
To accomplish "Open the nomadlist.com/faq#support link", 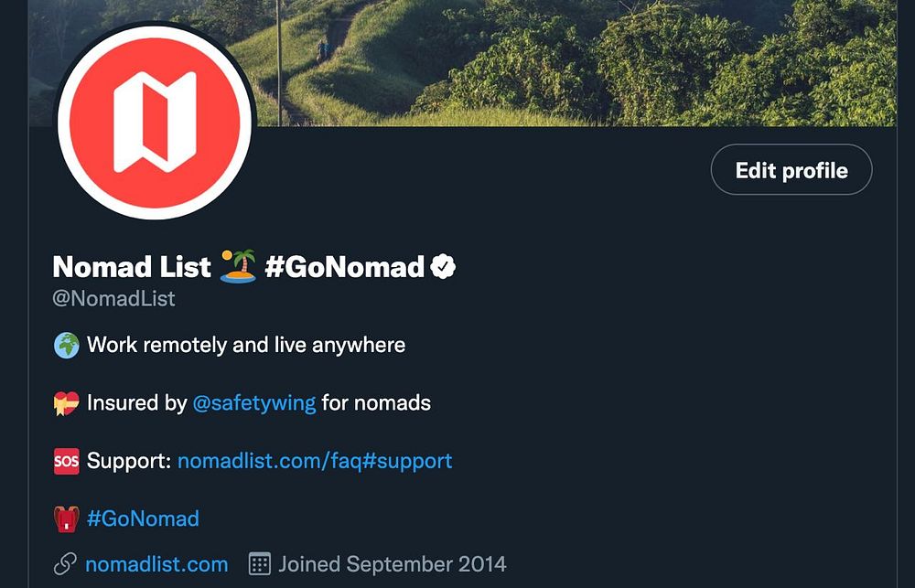I will (x=315, y=461).
